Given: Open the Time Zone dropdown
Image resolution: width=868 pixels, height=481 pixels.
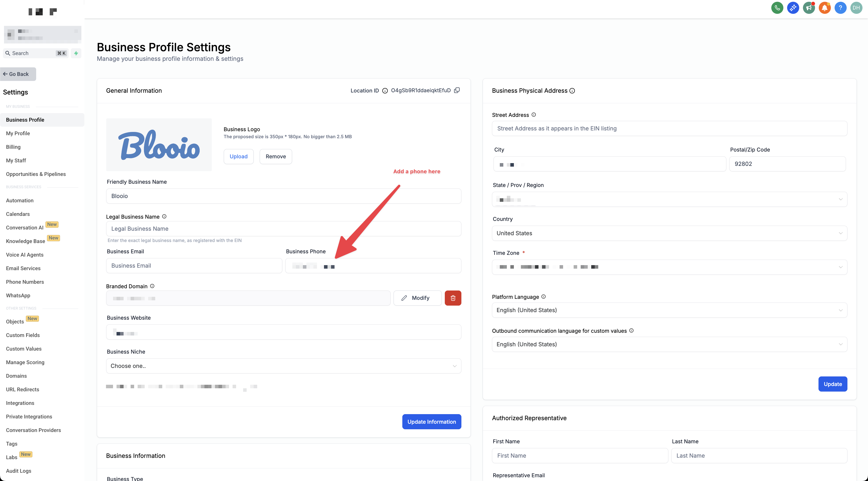Looking at the screenshot, I should [669, 267].
